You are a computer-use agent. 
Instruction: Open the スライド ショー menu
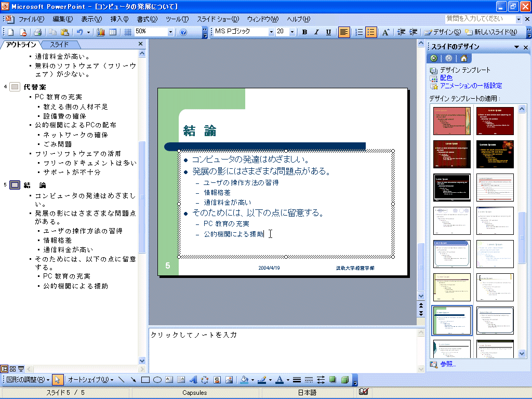coord(218,19)
